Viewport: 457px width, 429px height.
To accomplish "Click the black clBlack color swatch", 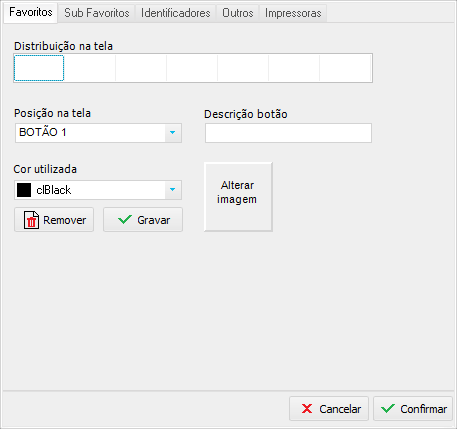I will [24, 190].
